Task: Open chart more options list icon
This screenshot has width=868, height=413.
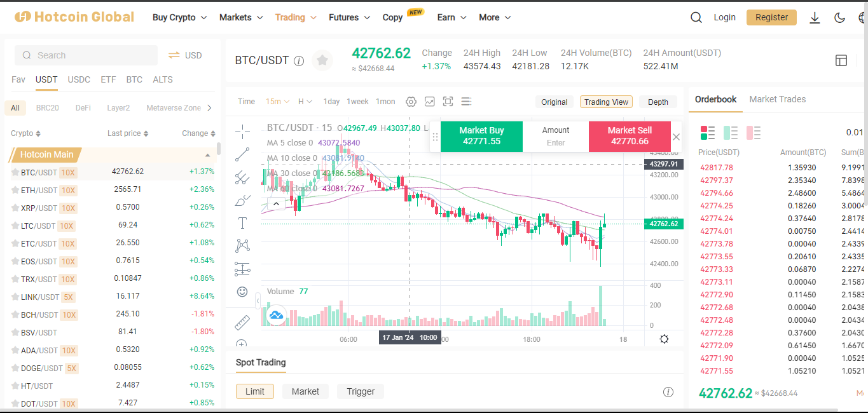Action: (x=466, y=102)
